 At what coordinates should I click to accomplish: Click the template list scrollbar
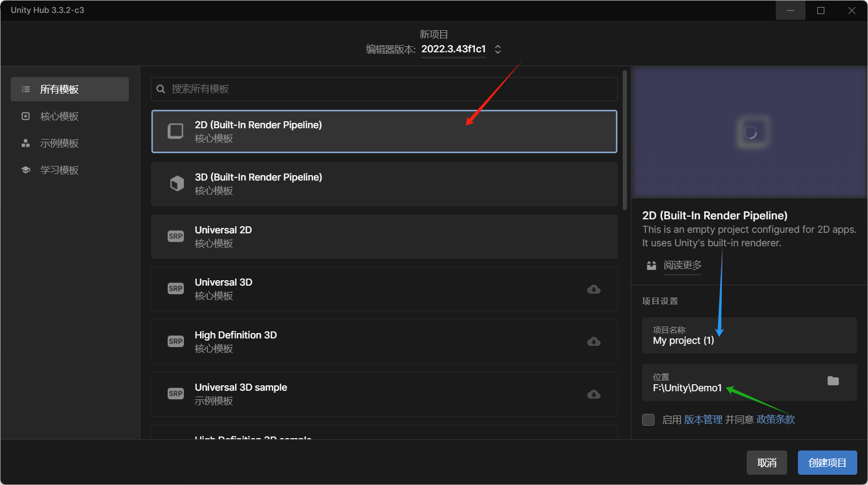click(625, 140)
